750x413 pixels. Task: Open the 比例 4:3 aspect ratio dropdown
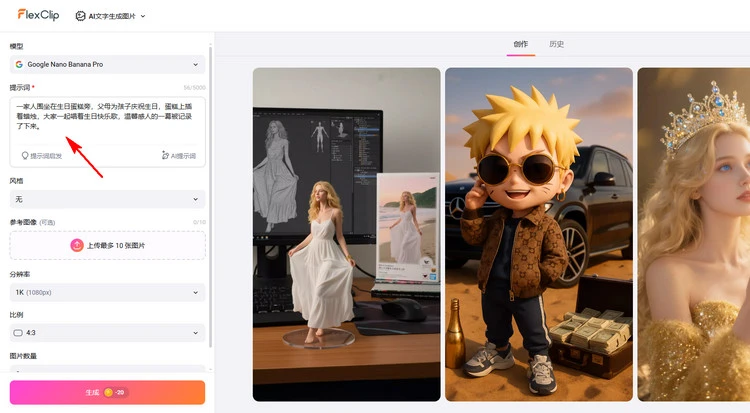point(107,331)
